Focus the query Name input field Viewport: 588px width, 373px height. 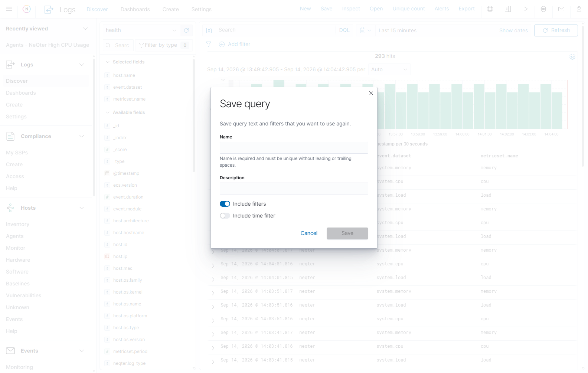[x=294, y=148]
